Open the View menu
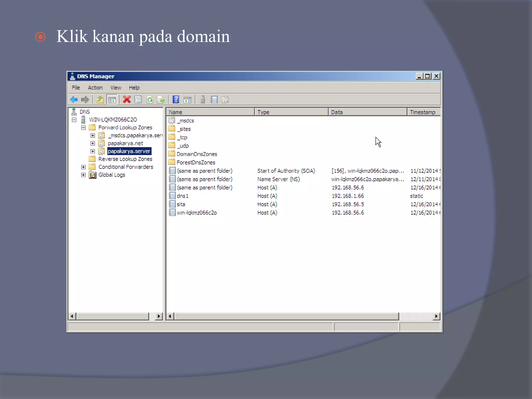Screen dimensions: 532x399 click(116, 88)
